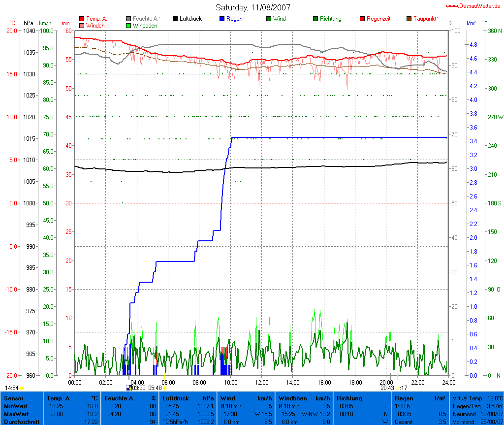The image size is (504, 425).
Task: Click the sun icon next to 14:54
Action: coord(22,388)
